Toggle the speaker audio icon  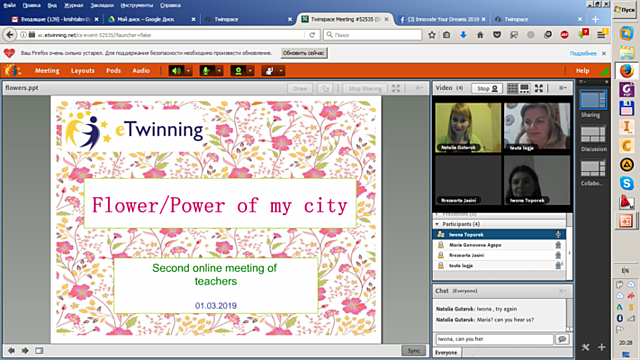click(x=176, y=71)
